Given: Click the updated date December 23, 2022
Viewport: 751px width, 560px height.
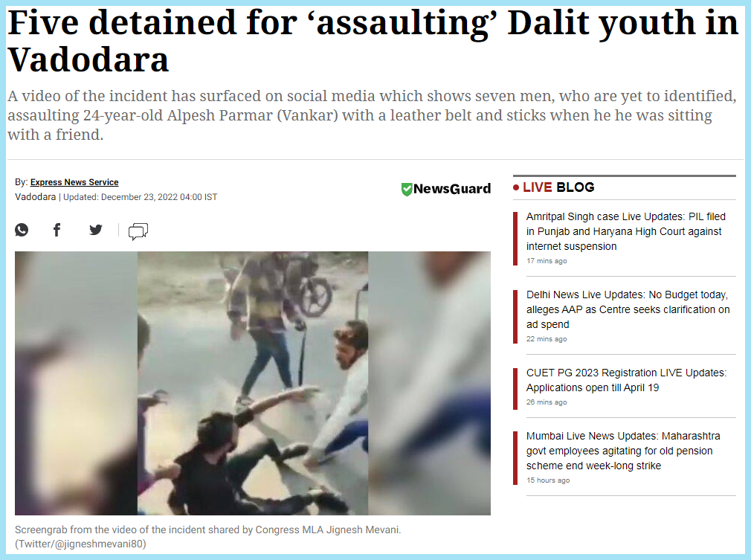Looking at the screenshot, I should click(x=140, y=197).
